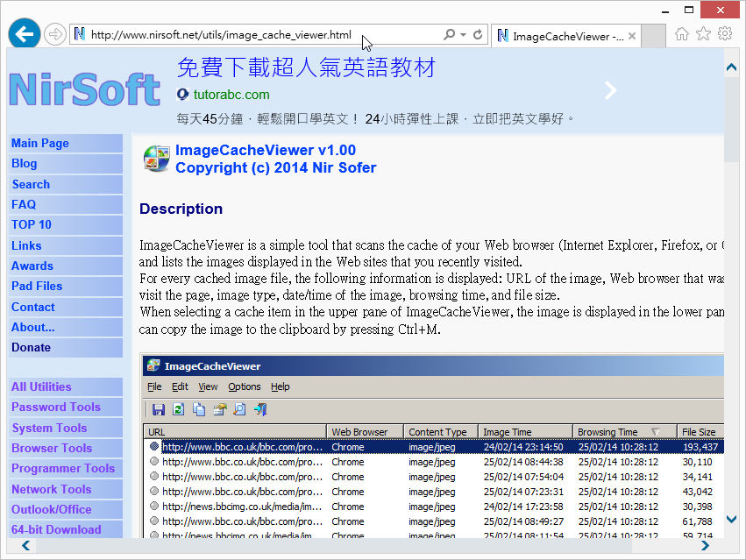The width and height of the screenshot is (746, 560).
Task: Open the Edit menu in ImageCacheViewer
Action: click(180, 386)
